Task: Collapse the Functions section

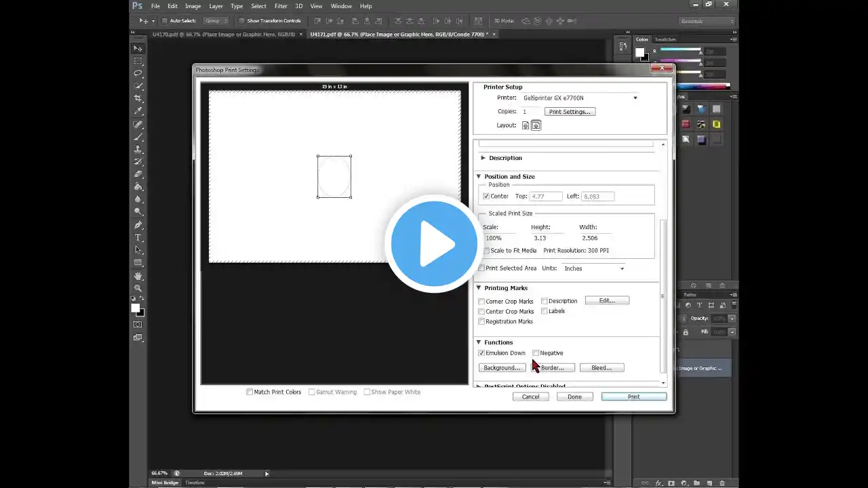Action: (479, 342)
